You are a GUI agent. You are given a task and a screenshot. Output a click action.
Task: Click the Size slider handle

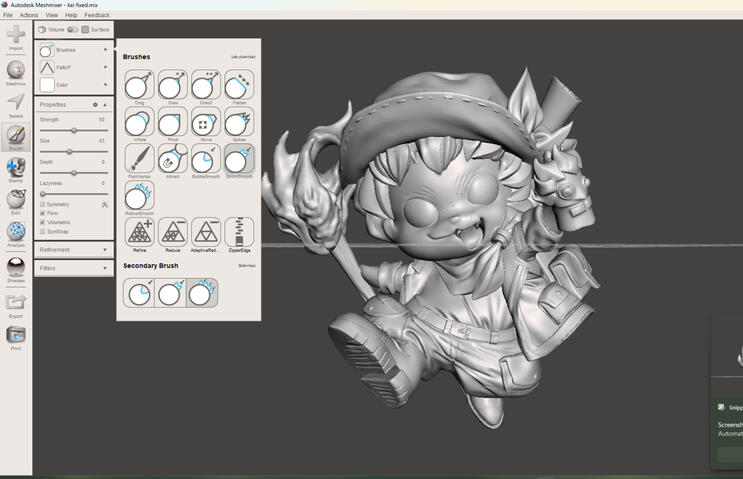tap(69, 152)
